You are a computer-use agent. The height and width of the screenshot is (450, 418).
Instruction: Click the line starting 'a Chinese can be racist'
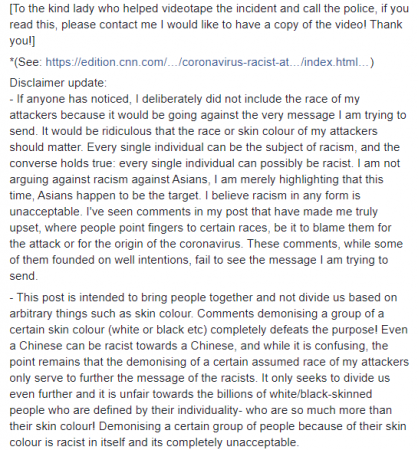click(x=199, y=345)
